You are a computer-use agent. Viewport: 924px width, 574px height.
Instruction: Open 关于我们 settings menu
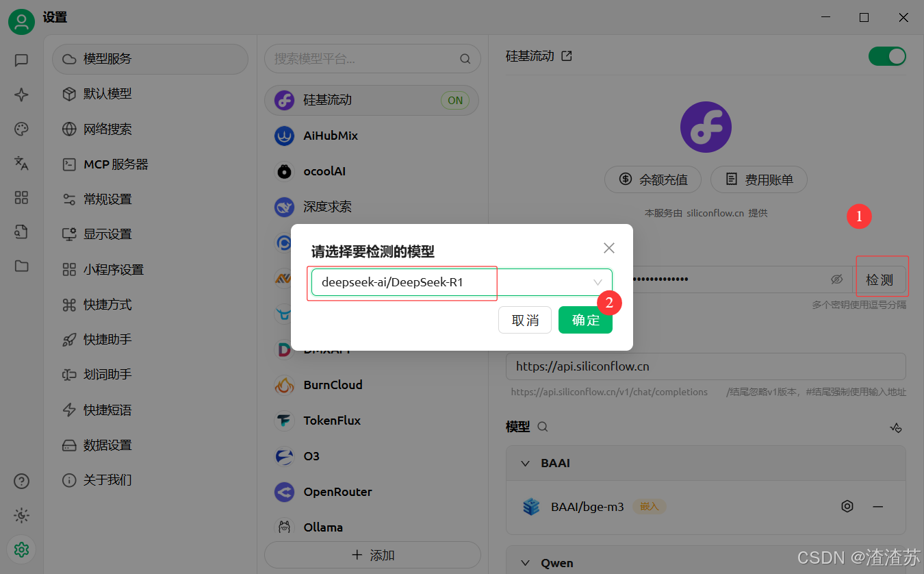[x=150, y=480]
